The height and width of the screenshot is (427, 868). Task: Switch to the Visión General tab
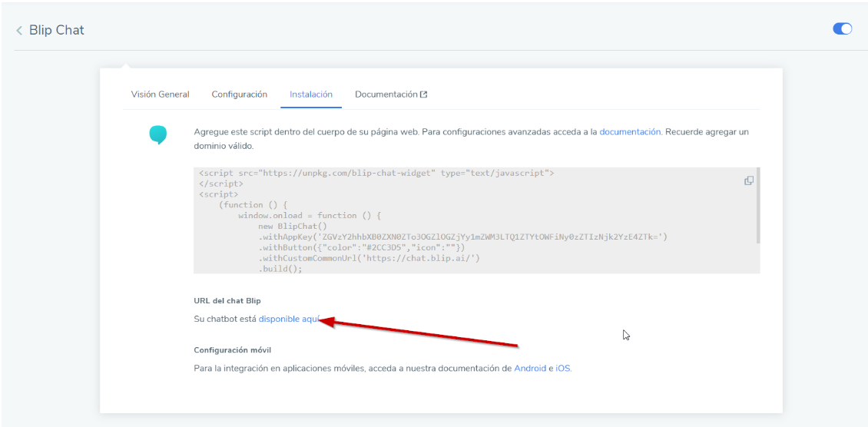click(x=160, y=94)
